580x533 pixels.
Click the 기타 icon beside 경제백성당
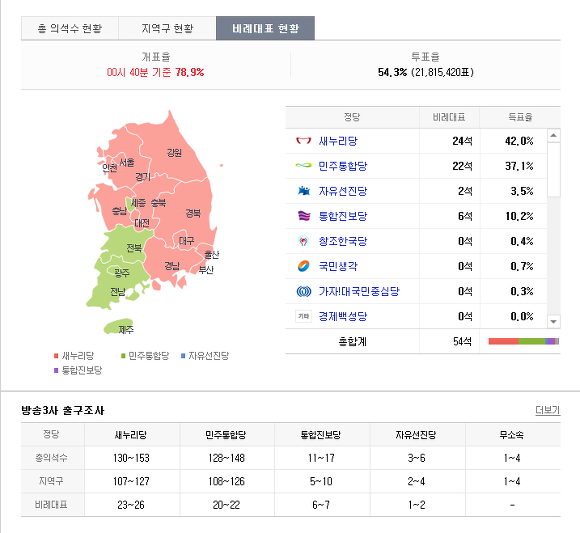coord(303,316)
